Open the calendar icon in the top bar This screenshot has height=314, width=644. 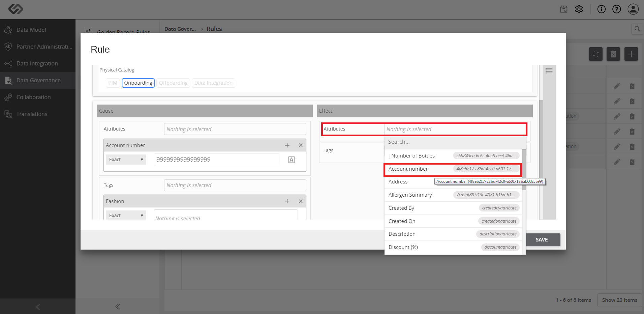[x=564, y=9]
